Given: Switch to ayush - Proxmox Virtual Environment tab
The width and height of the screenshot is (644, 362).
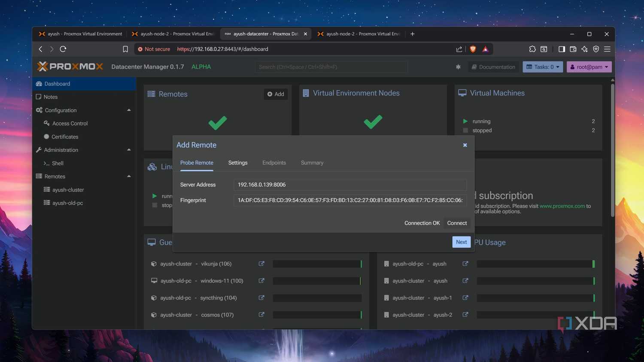Looking at the screenshot, I should (80, 34).
